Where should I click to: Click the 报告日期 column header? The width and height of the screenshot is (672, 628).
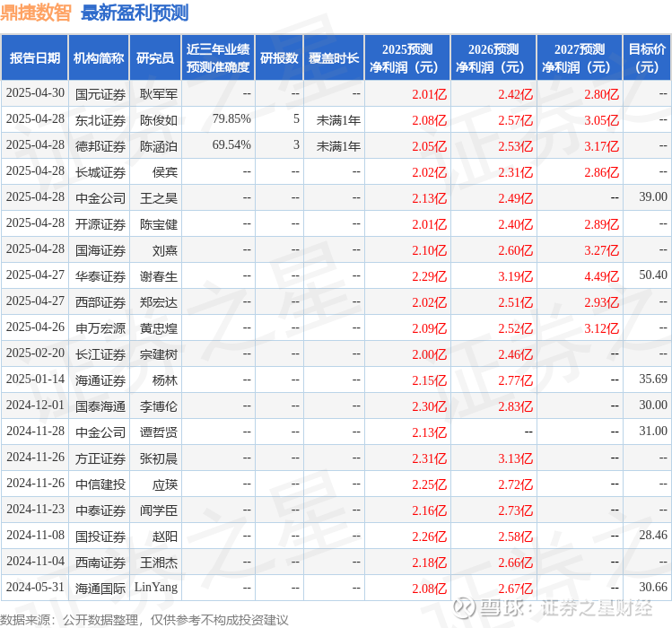tap(35, 58)
